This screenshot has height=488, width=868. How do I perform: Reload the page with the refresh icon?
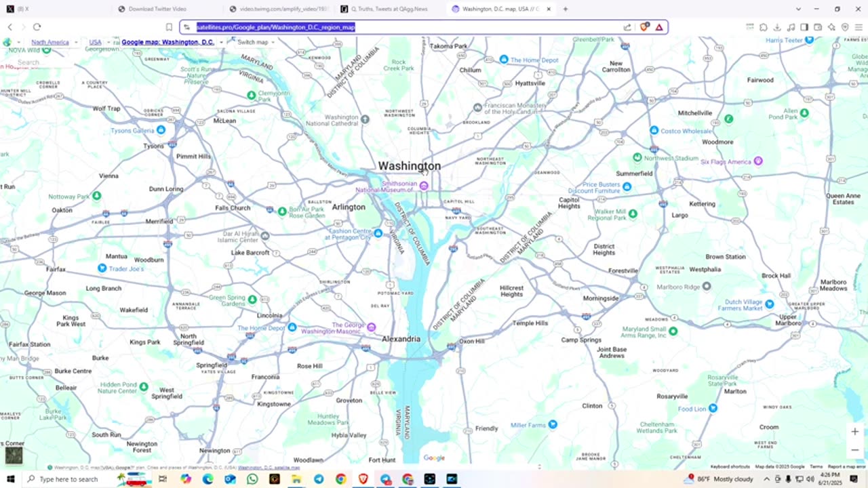(x=37, y=27)
